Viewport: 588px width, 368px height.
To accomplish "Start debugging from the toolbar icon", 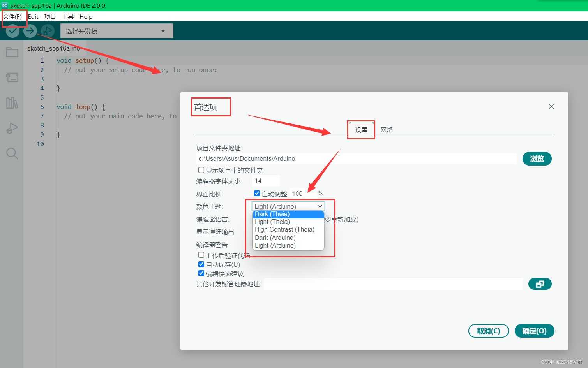I will (47, 31).
